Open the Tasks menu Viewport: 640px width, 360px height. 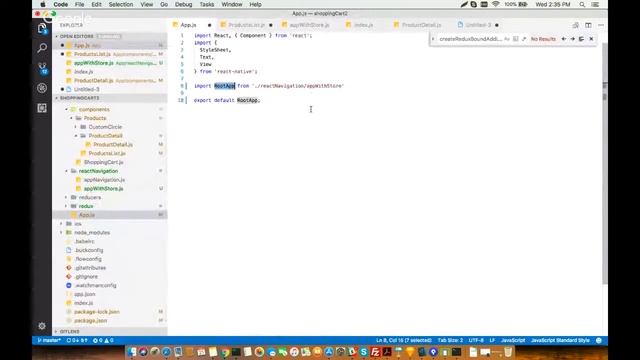click(x=207, y=4)
